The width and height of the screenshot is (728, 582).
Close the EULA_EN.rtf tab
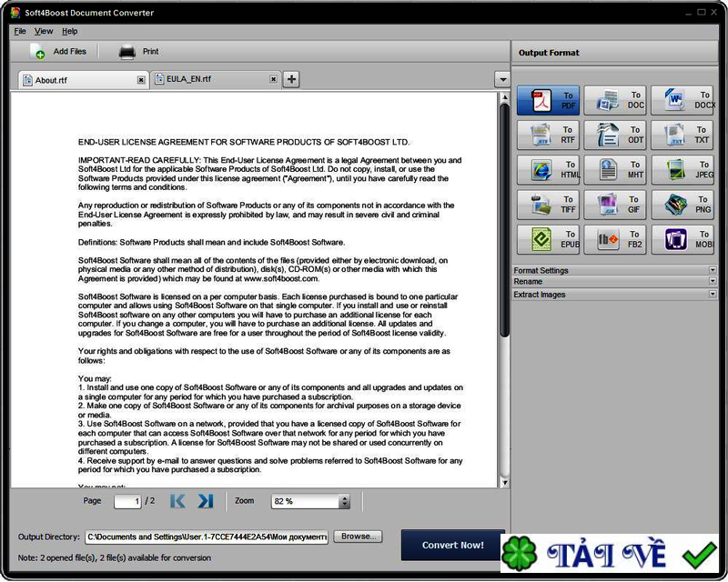pos(274,79)
